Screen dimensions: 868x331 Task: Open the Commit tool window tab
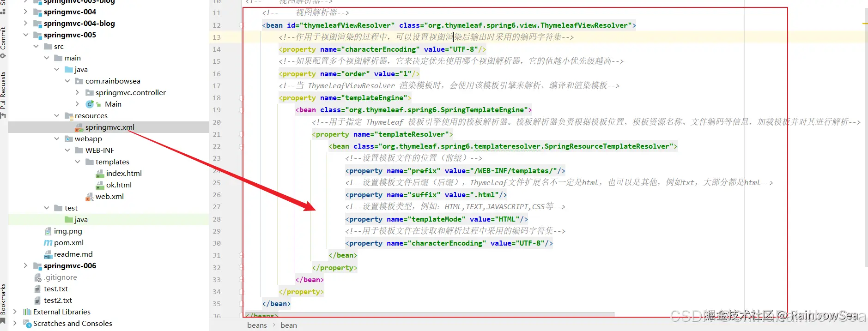click(x=3, y=42)
